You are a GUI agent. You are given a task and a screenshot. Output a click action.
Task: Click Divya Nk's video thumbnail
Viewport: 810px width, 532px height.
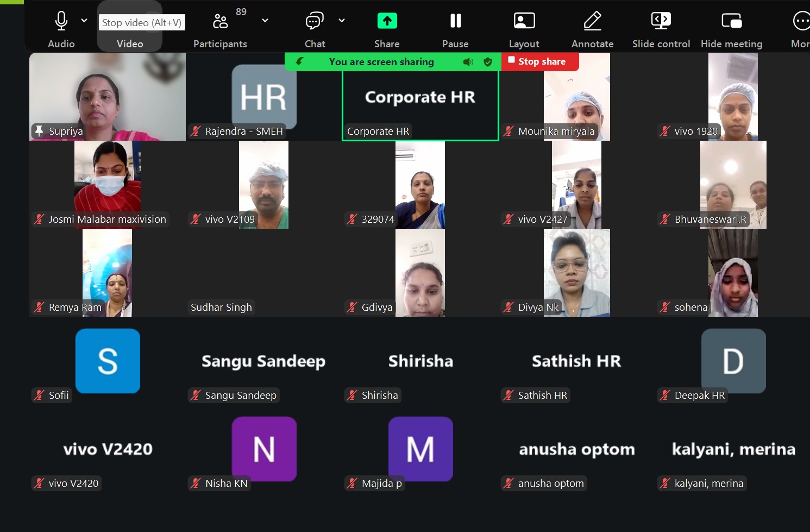tap(576, 272)
